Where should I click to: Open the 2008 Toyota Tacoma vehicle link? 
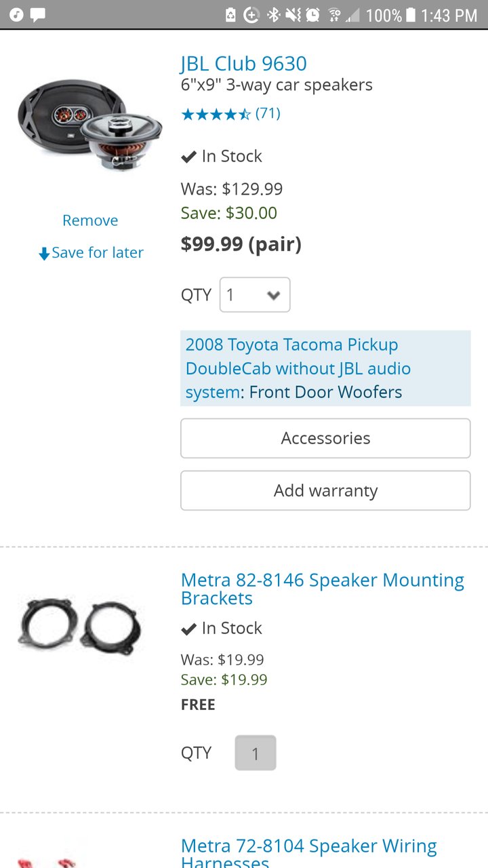click(x=298, y=368)
